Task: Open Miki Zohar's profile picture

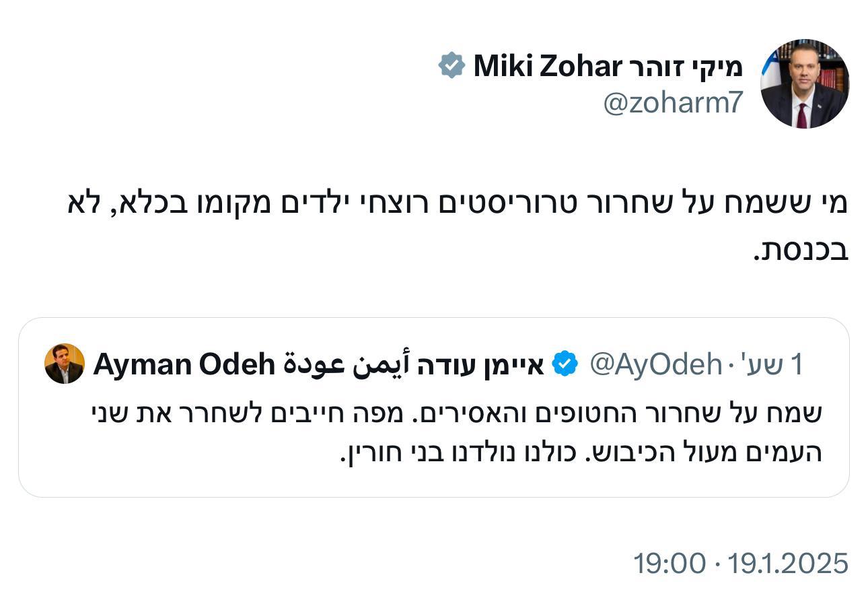Action: click(805, 84)
